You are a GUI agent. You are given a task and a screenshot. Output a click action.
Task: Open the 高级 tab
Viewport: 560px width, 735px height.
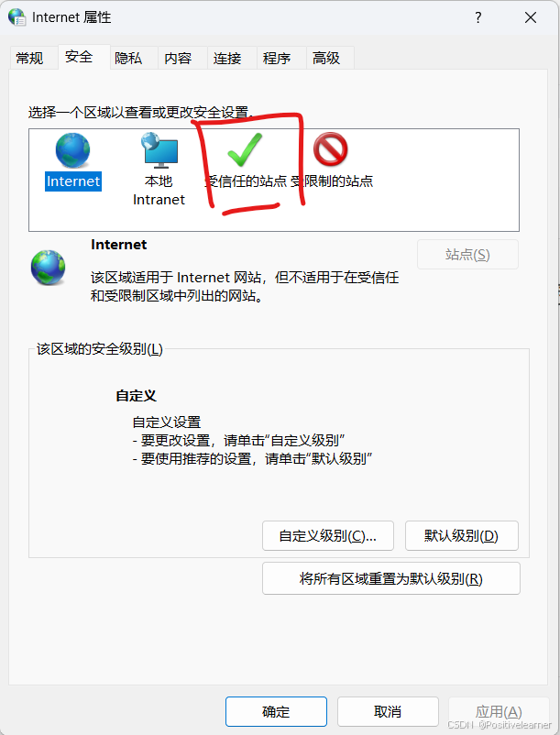coord(326,58)
